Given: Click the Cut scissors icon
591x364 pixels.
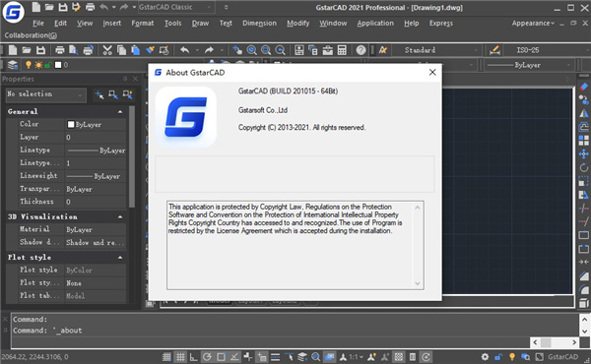Looking at the screenshot, I should pyautogui.click(x=107, y=50).
